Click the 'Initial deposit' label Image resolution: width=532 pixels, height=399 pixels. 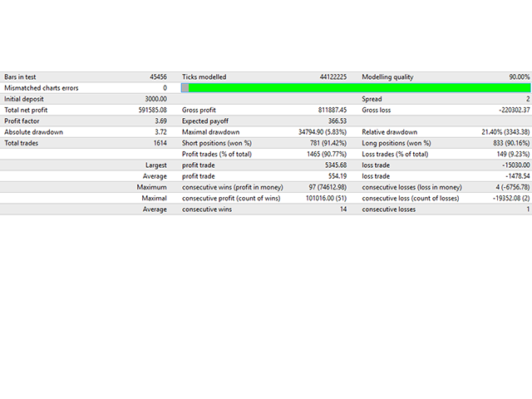[x=24, y=99]
